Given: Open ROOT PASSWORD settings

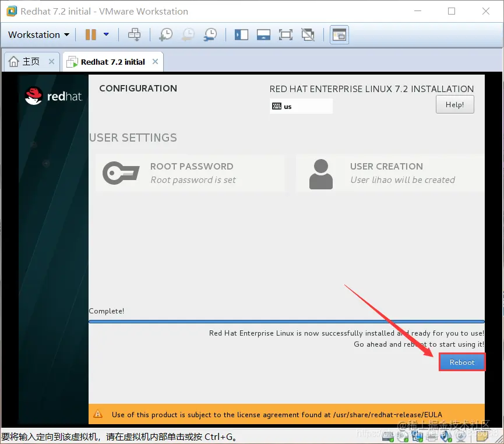Looking at the screenshot, I should [190, 173].
